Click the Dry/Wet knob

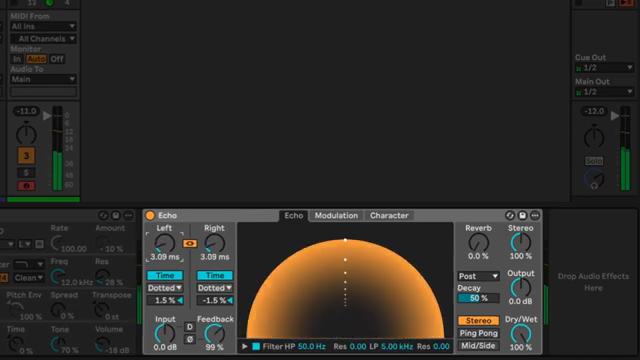pyautogui.click(x=521, y=334)
